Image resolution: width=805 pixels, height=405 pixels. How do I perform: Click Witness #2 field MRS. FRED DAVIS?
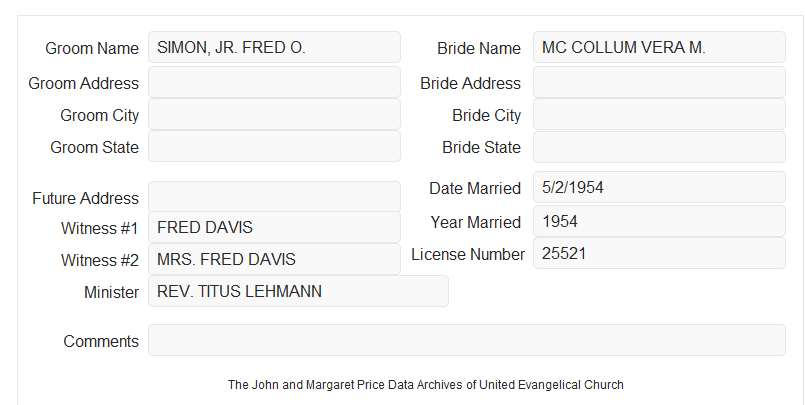point(274,259)
